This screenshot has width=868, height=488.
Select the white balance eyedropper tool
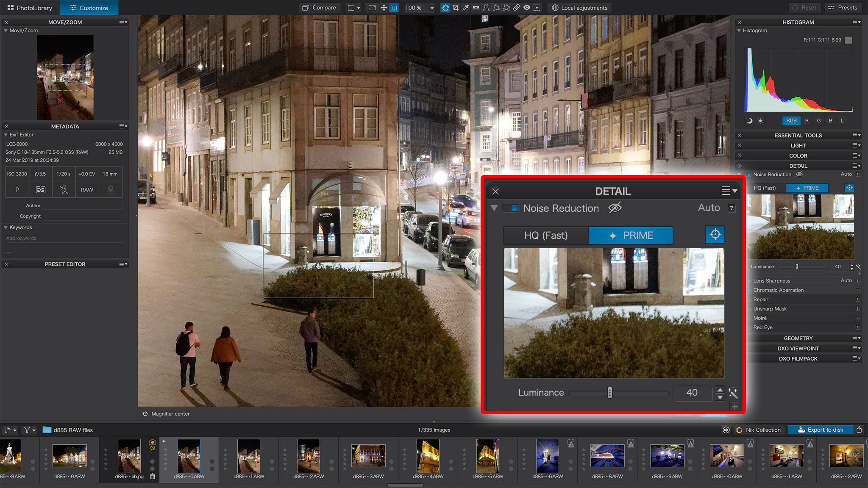[x=466, y=8]
